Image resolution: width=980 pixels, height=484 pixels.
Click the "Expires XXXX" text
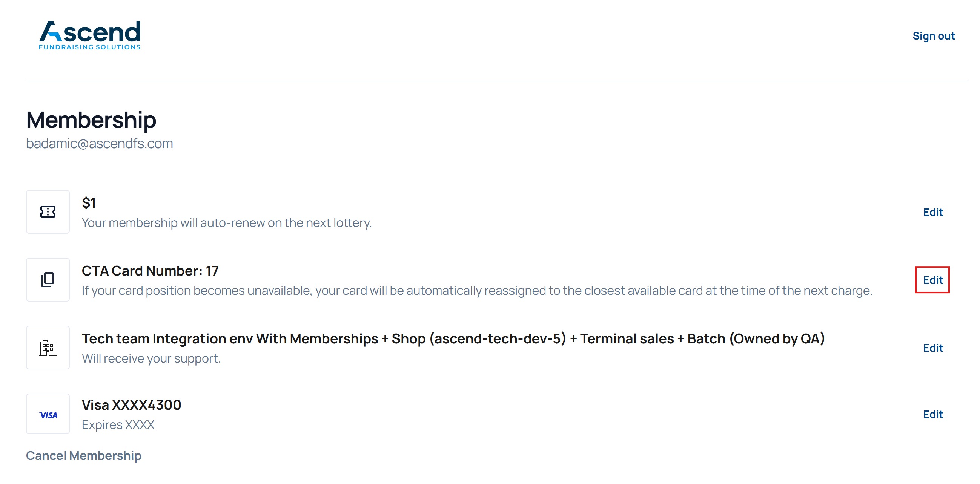(x=118, y=425)
